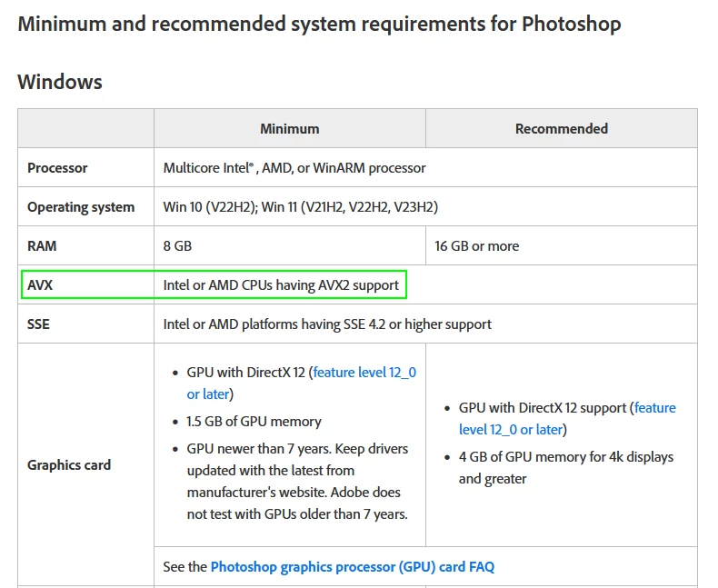Click the Processor row label
Viewport: 718px width, 588px height.
(57, 168)
